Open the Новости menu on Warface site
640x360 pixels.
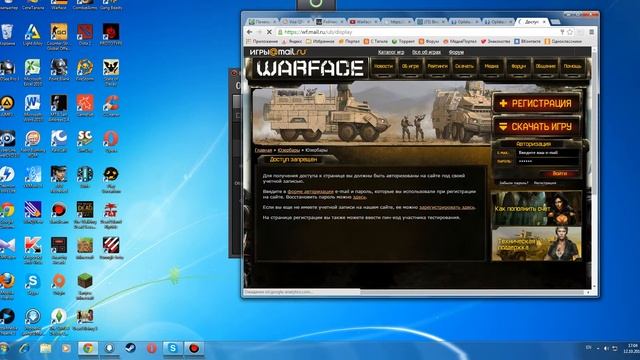point(383,67)
